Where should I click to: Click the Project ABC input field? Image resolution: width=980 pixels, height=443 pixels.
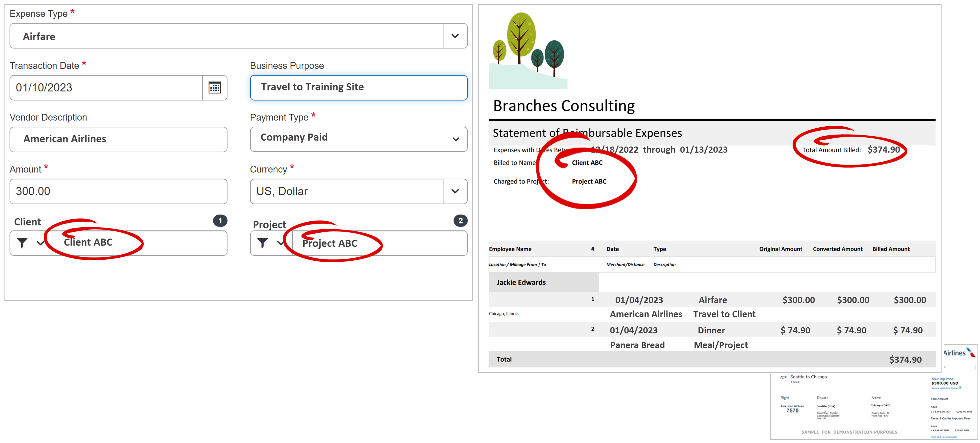(x=380, y=243)
